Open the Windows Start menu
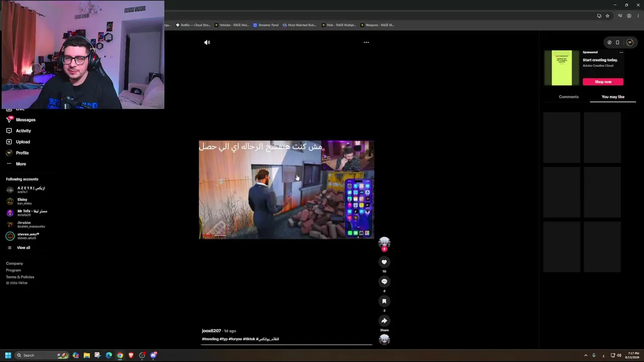644x362 pixels. [x=8, y=355]
